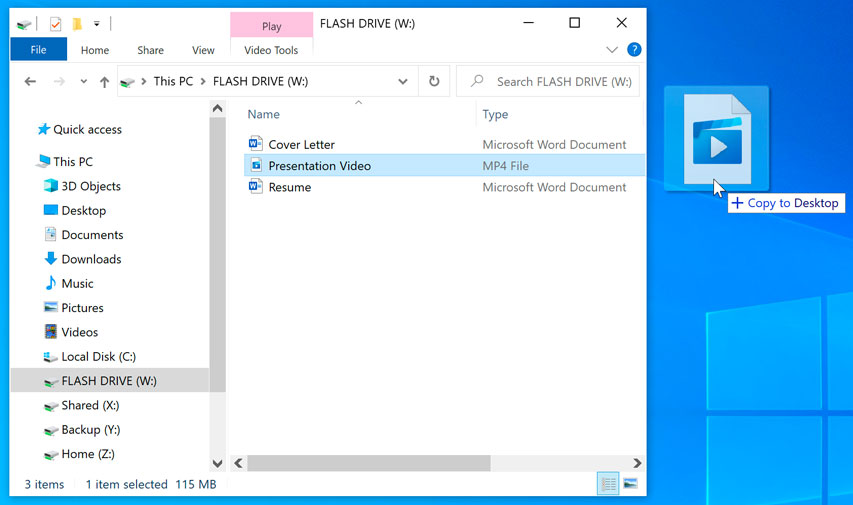Click the Properties checkmark quick access icon
The height and width of the screenshot is (505, 853).
click(55, 24)
